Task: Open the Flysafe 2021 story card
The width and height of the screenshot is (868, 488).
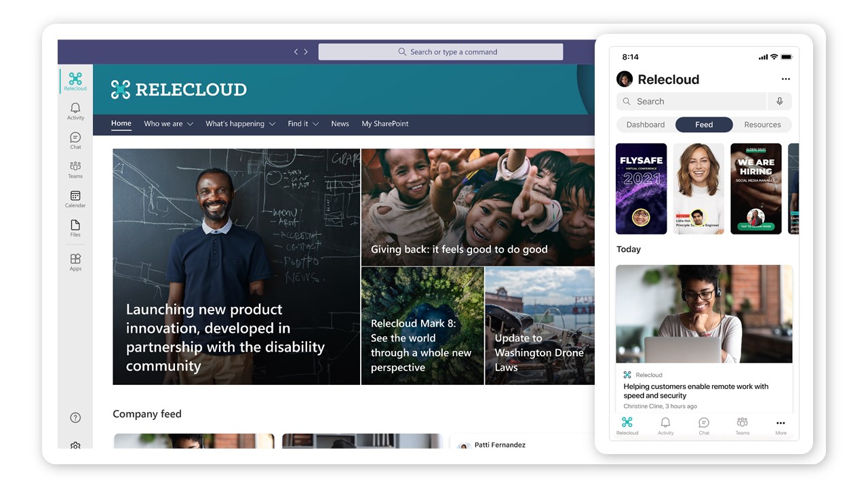Action: pos(642,188)
